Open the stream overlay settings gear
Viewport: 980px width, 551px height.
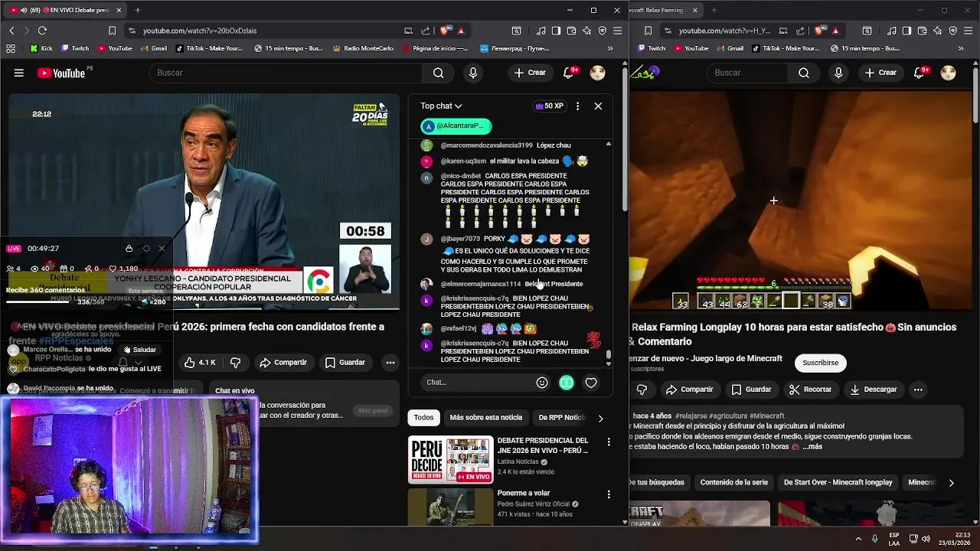point(146,249)
